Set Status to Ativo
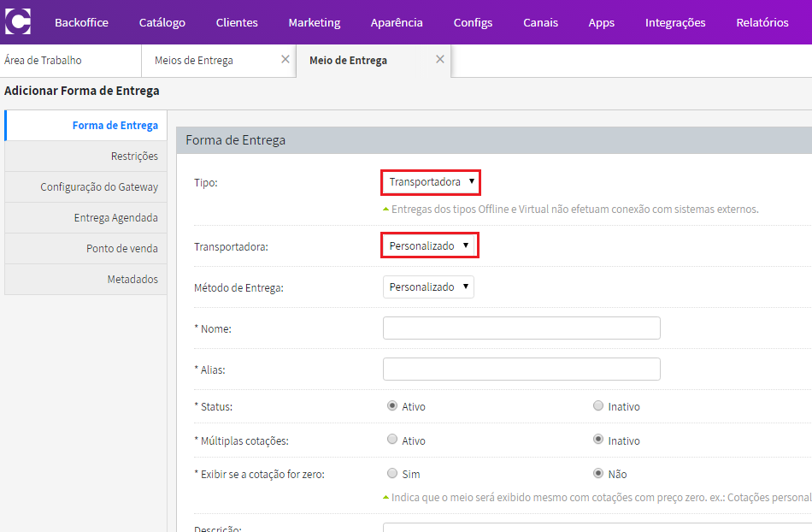Image resolution: width=812 pixels, height=532 pixels. [392, 405]
